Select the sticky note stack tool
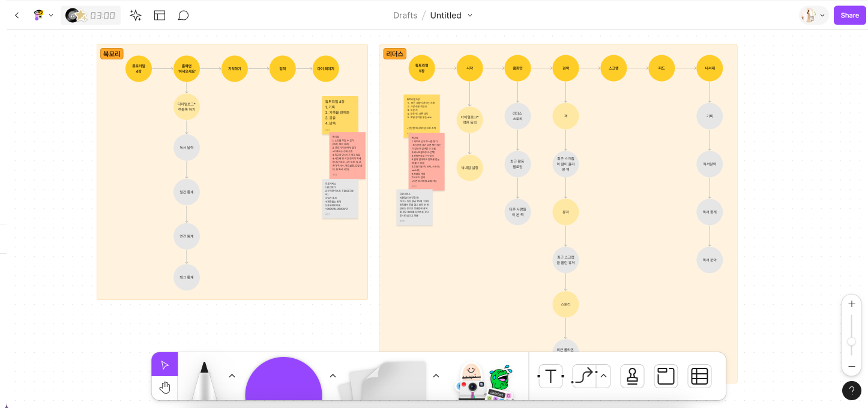Screen dimensions: 868x408 tap(382, 381)
